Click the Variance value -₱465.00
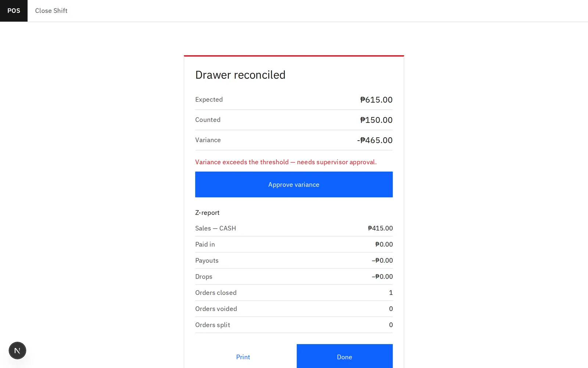 (x=375, y=140)
